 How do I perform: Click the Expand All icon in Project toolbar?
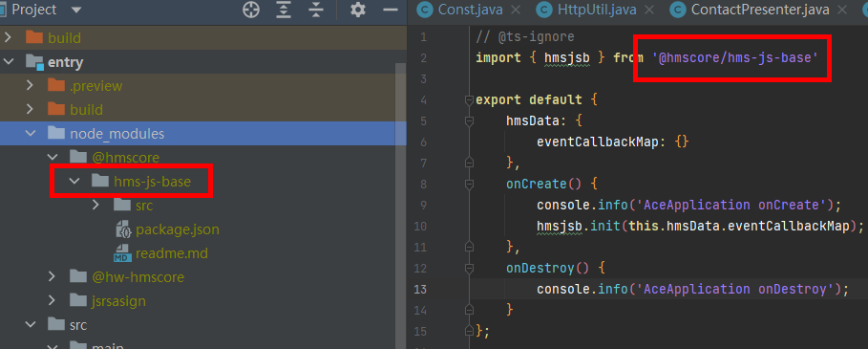click(x=284, y=10)
